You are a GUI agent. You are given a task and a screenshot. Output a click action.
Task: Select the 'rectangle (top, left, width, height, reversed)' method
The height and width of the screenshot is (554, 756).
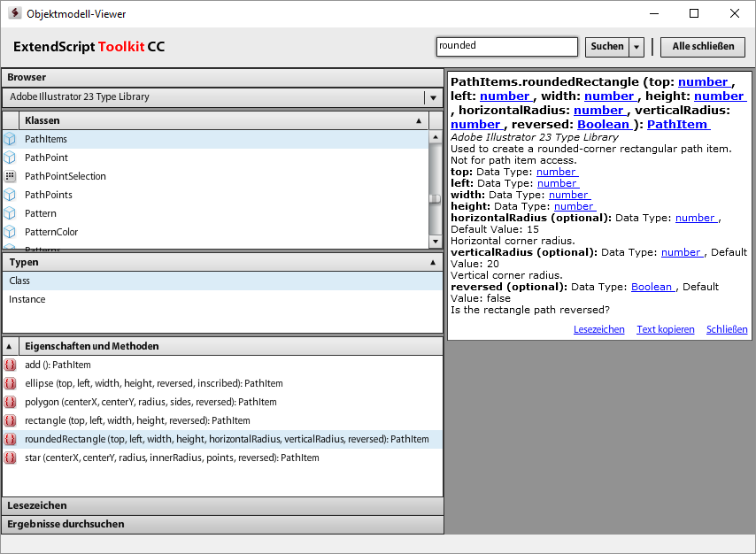tap(223, 420)
